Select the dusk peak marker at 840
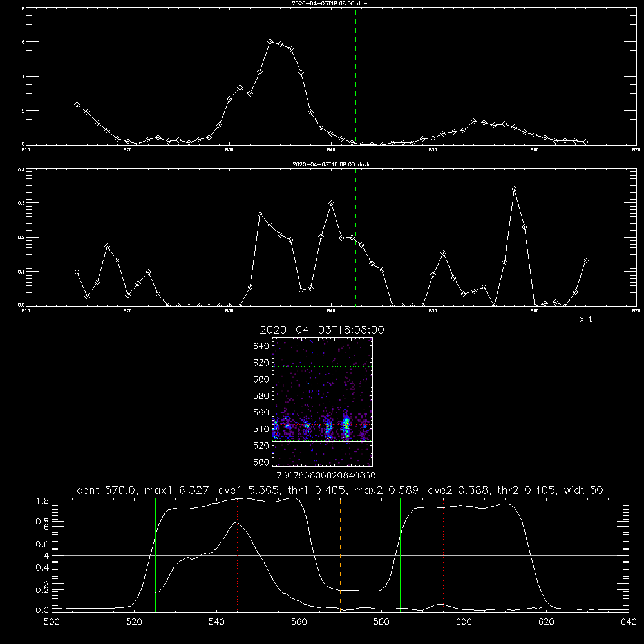Screen dimensions: 644x644 tap(332, 204)
